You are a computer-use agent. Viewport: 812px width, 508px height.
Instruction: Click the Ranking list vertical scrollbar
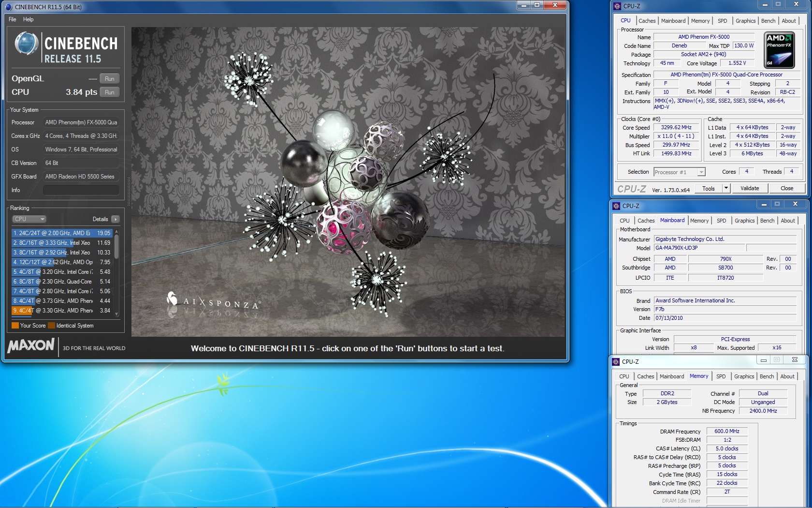coord(116,273)
